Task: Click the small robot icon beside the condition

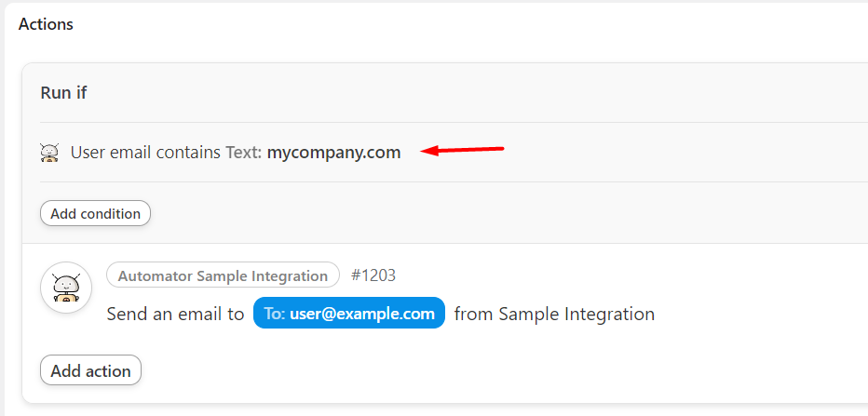Action: (x=50, y=153)
